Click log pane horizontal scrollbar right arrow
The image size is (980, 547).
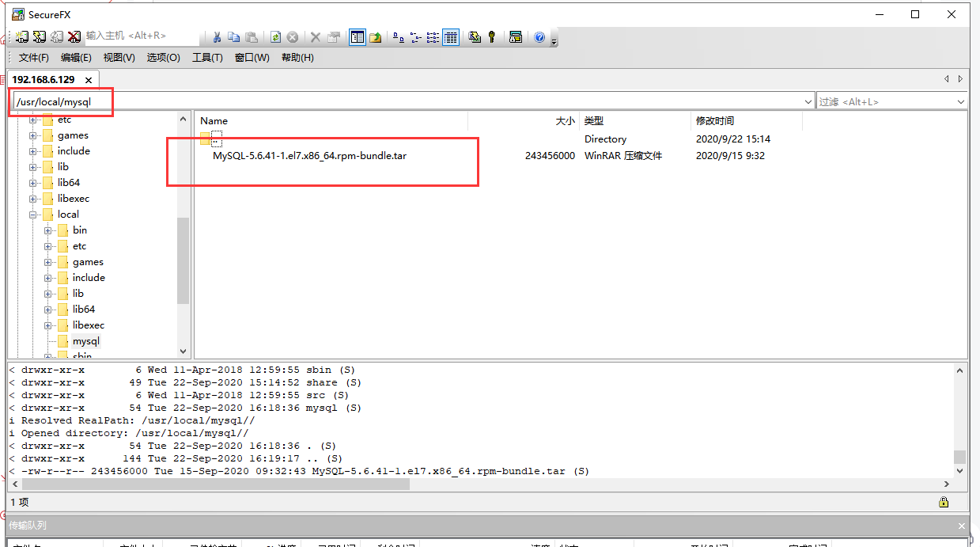[x=947, y=484]
